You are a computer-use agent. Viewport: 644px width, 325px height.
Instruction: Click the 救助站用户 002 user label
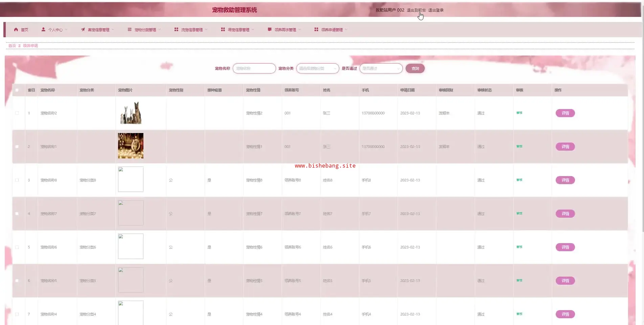[390, 10]
